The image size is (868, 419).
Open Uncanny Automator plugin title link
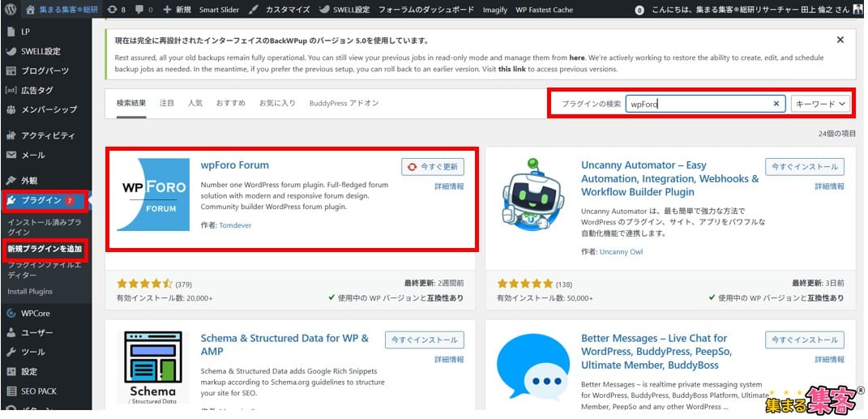(x=669, y=178)
